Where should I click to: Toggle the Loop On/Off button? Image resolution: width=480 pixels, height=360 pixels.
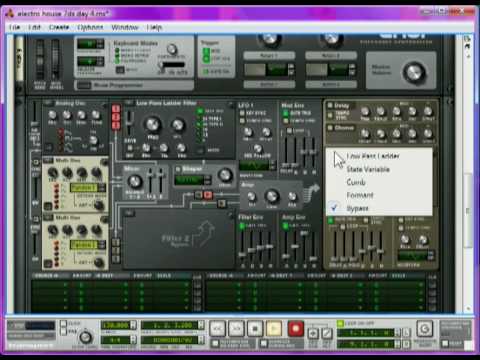340,323
